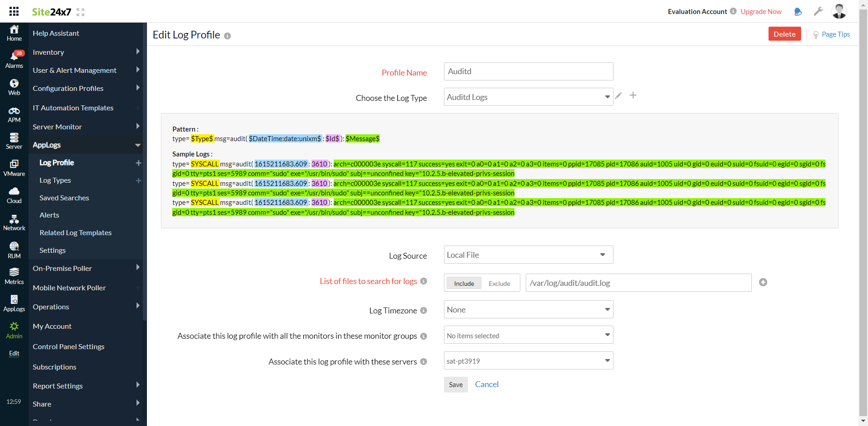The height and width of the screenshot is (426, 868).
Task: Open the Log Types page
Action: coord(55,180)
